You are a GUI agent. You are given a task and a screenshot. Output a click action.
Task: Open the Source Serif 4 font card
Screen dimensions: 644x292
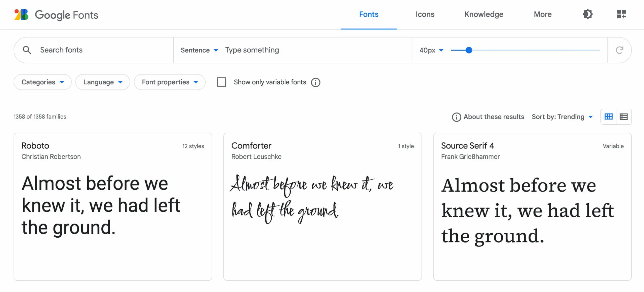tap(532, 206)
